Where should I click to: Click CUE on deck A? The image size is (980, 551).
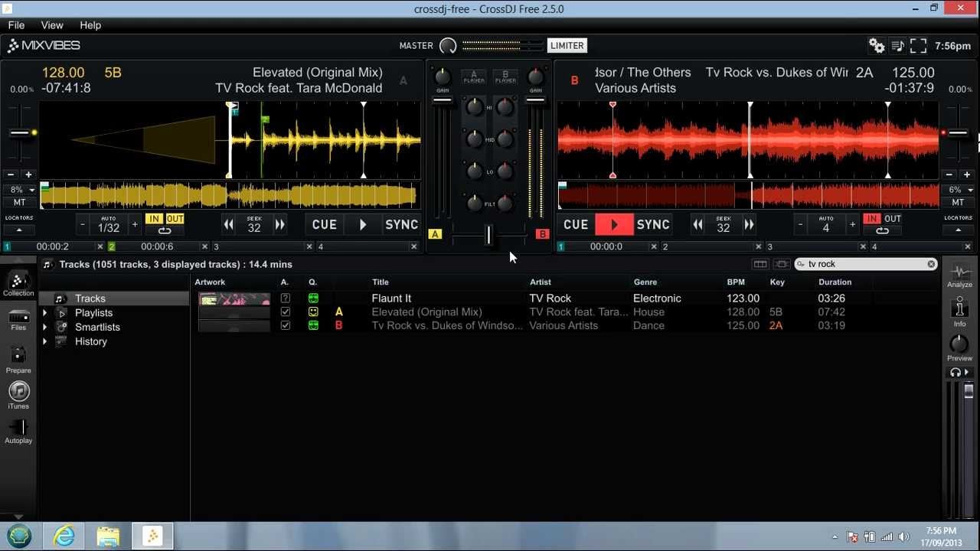(x=325, y=225)
